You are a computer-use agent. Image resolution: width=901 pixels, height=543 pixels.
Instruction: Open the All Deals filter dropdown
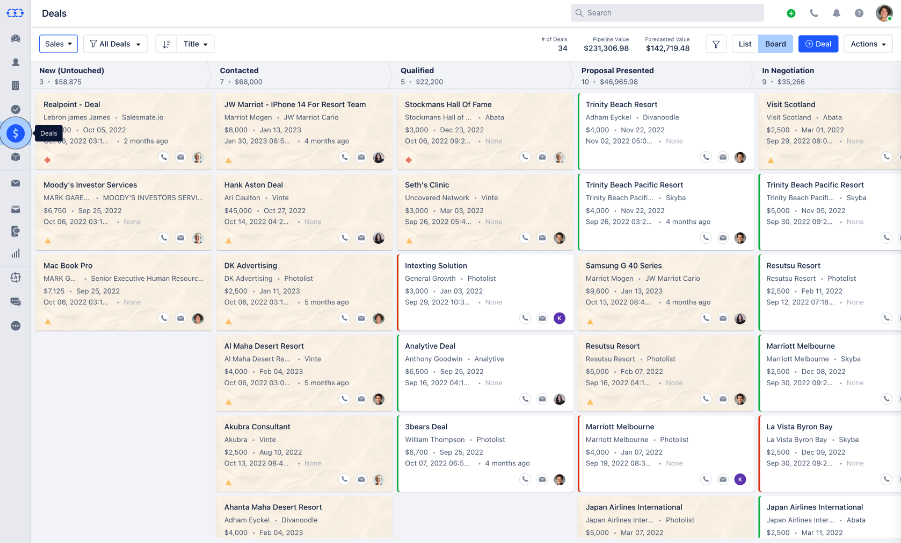[x=115, y=44]
